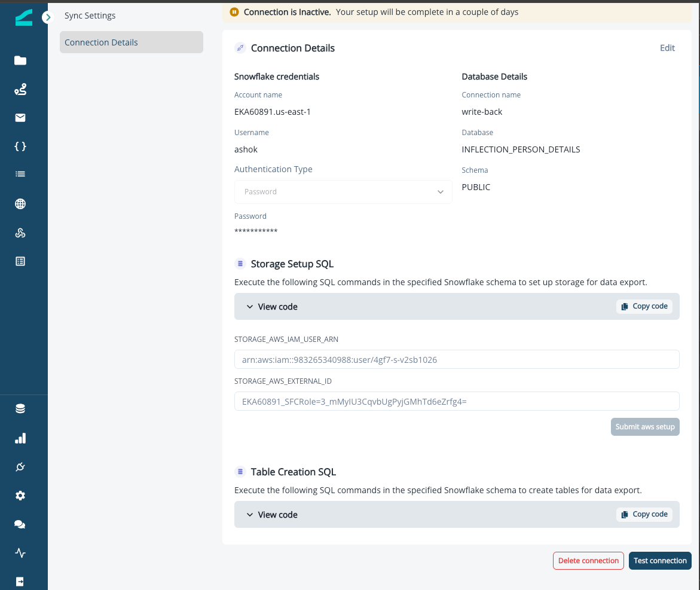The height and width of the screenshot is (590, 700).
Task: Click the Delete connection button
Action: pos(588,561)
